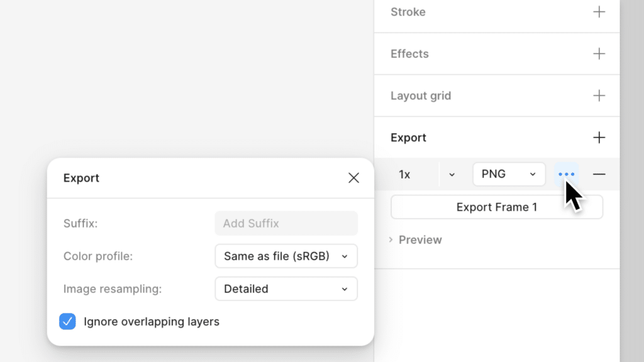Add a stroke using the plus icon
644x362 pixels.
[599, 11]
